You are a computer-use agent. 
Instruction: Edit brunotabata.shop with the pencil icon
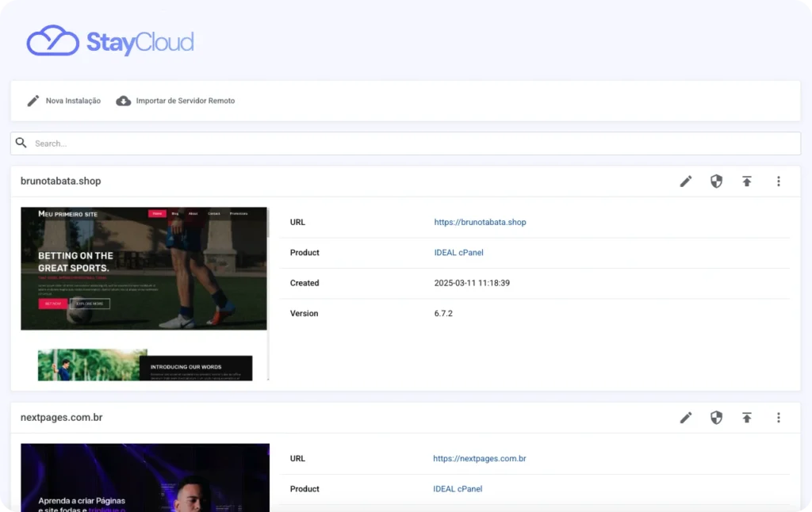(x=686, y=181)
